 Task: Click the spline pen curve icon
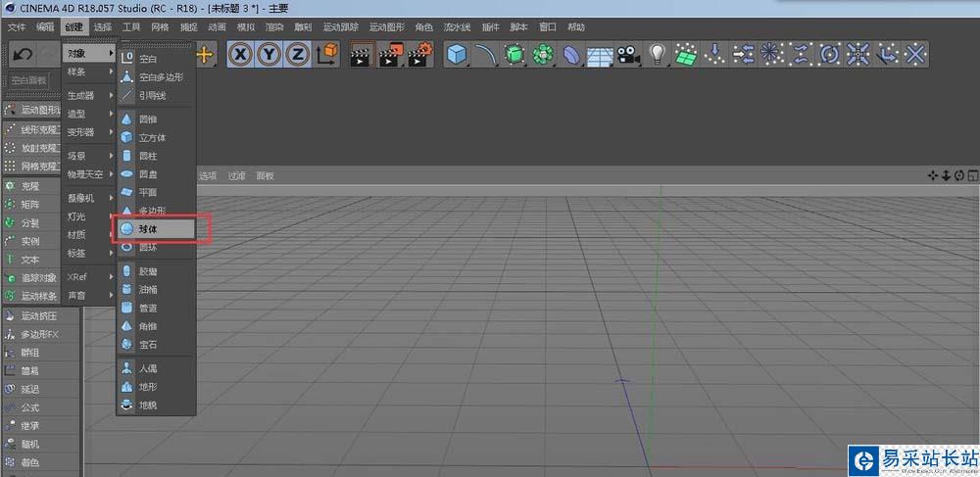[485, 55]
